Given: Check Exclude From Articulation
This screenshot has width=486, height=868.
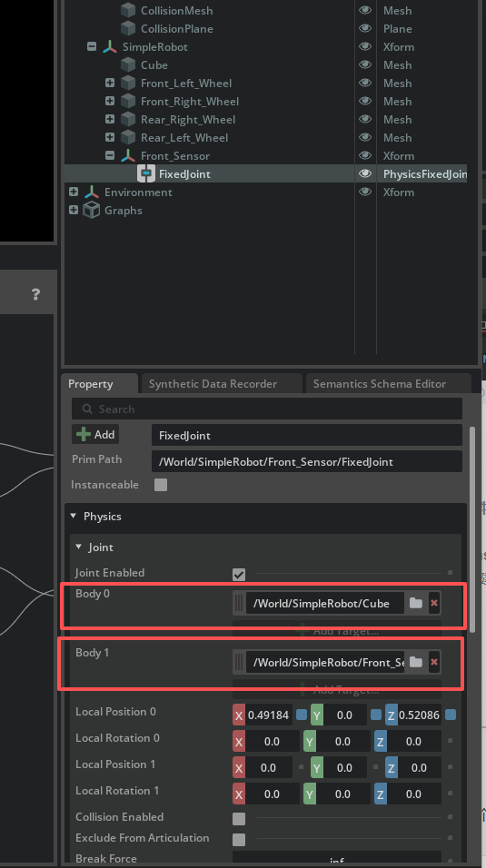Looking at the screenshot, I should [239, 840].
